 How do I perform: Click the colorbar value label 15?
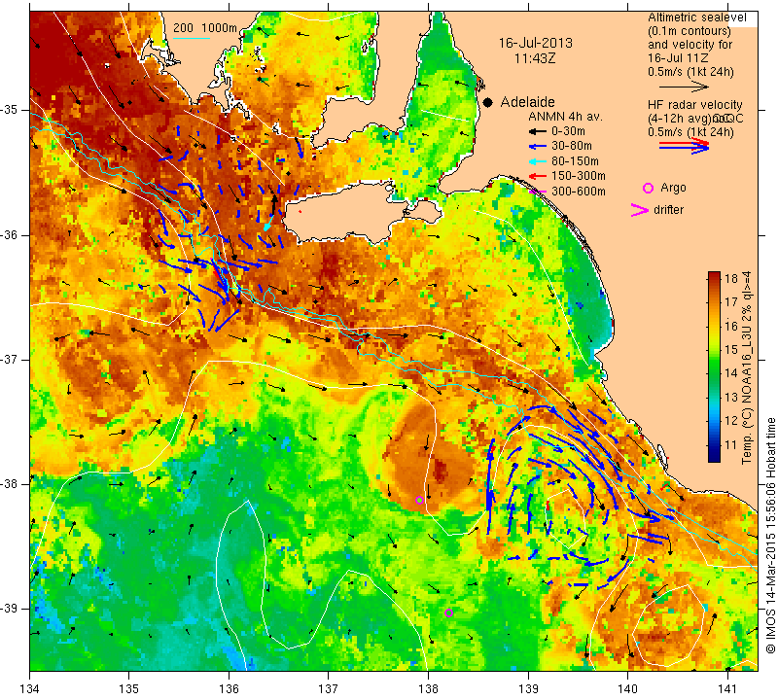click(731, 350)
